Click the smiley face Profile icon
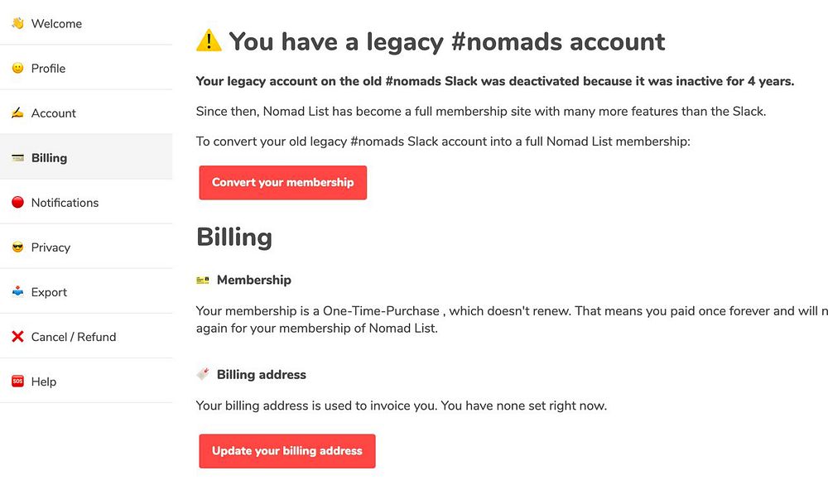Image resolution: width=828 pixels, height=504 pixels. tap(17, 69)
